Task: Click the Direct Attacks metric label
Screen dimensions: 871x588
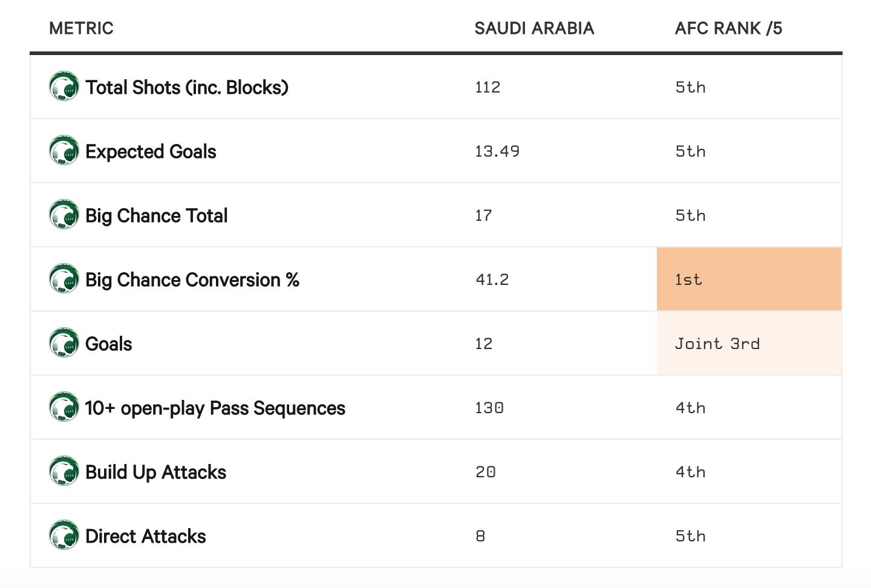Action: coord(146,536)
